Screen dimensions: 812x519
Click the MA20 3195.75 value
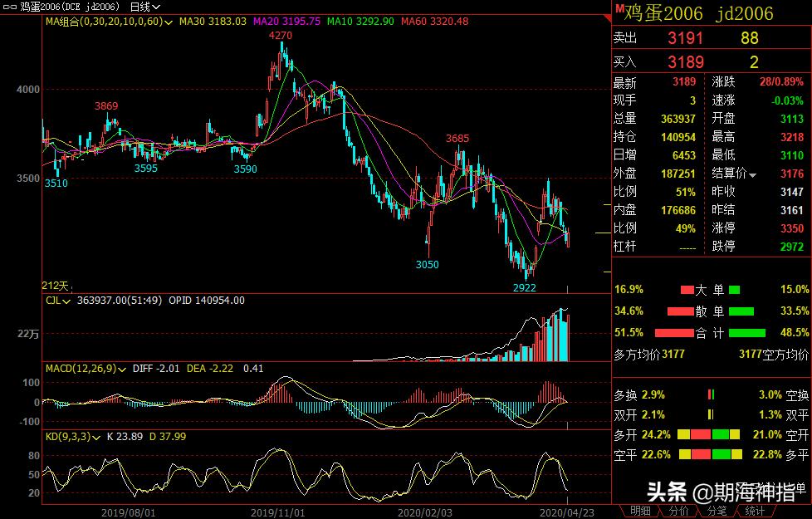coord(287,22)
